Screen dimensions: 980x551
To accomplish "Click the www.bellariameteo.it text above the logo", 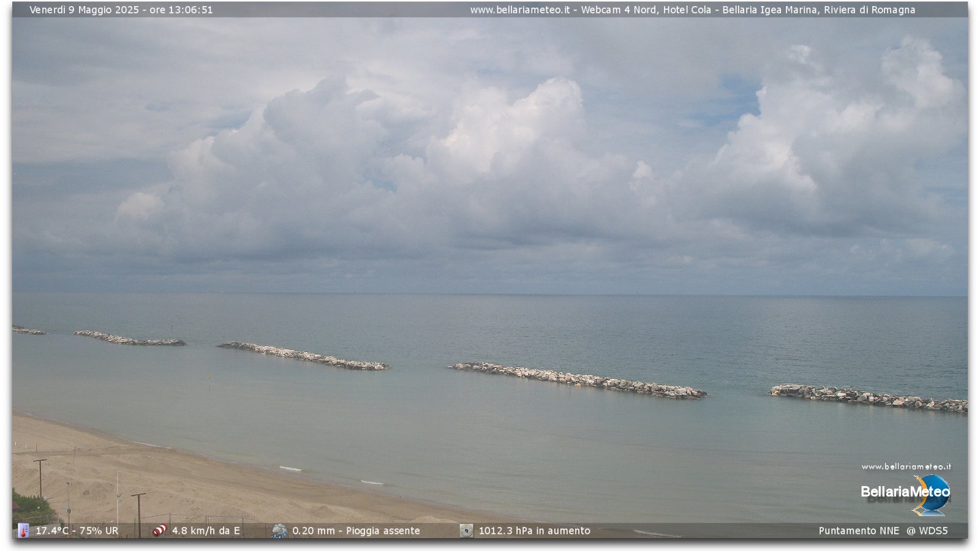I will [906, 467].
